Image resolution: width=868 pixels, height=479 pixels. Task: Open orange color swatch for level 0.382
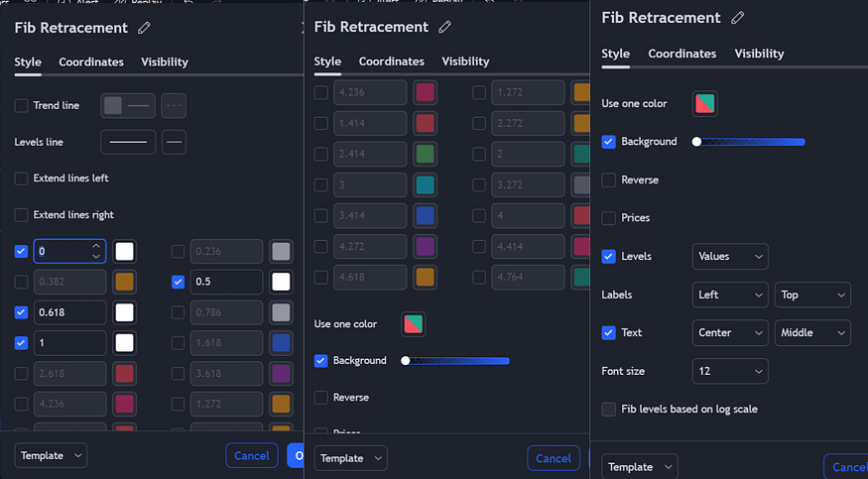(x=125, y=282)
